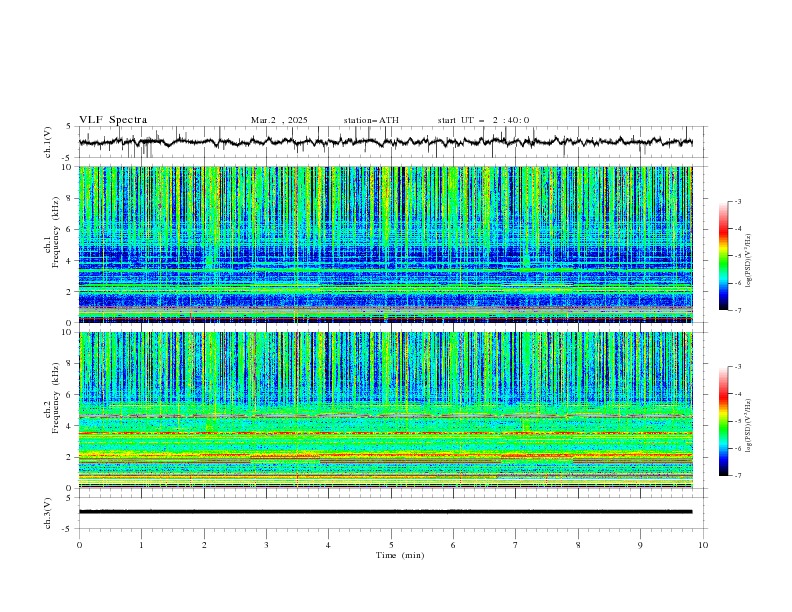Viewport: 792px width, 612px height.
Task: Click the lower color bar 'log(PSD)(V²/Hz)' label
Action: coord(749,426)
